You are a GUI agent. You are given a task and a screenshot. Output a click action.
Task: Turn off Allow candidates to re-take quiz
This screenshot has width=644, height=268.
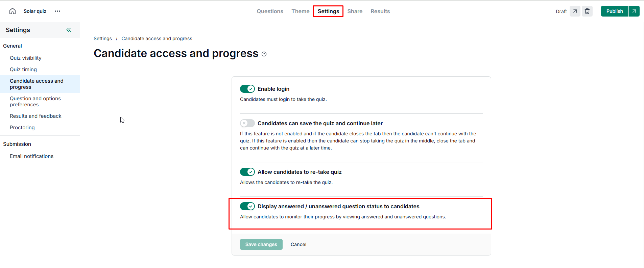(x=247, y=172)
